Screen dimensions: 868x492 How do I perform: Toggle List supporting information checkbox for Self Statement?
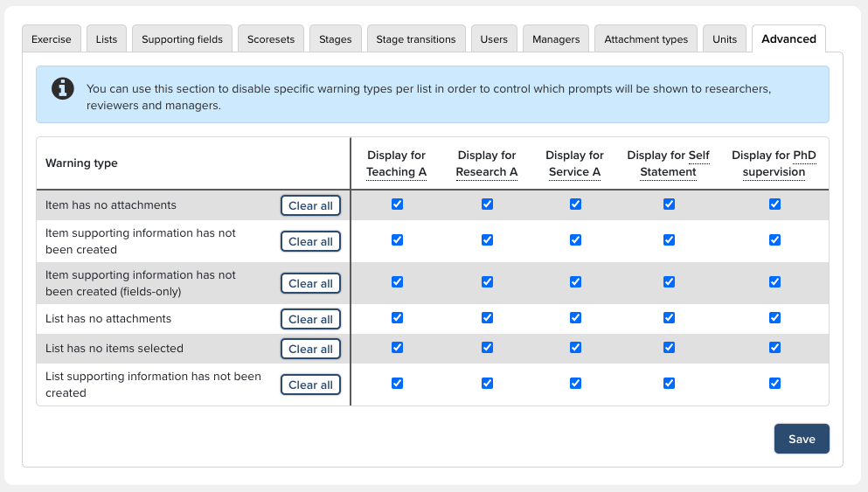click(669, 383)
